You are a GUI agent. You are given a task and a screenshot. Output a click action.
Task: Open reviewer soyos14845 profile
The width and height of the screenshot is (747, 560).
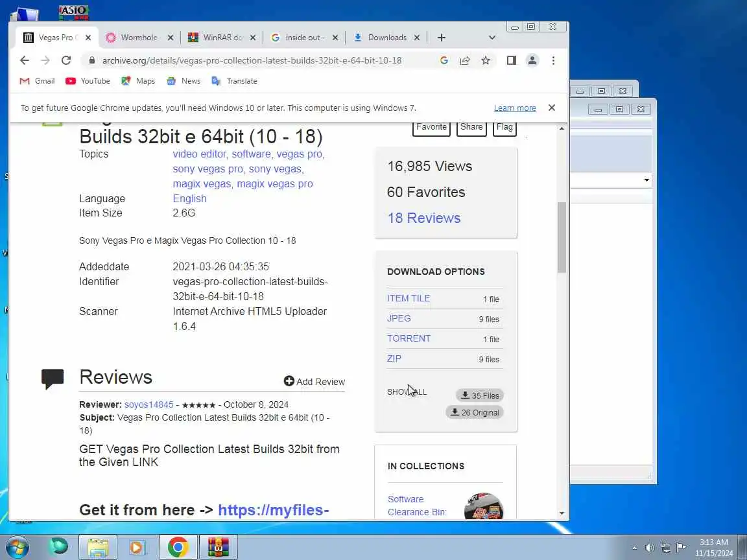click(x=148, y=404)
